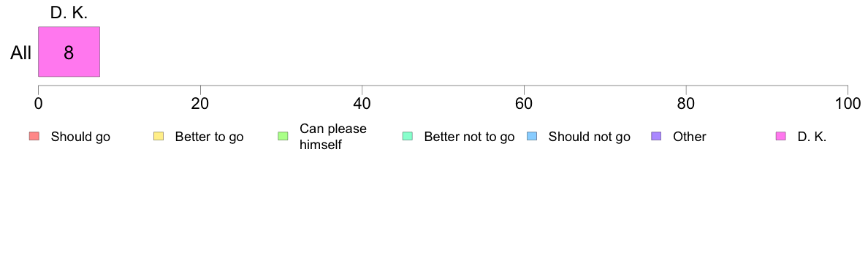Click the Better not to go label
This screenshot has width=868, height=269.
[469, 137]
